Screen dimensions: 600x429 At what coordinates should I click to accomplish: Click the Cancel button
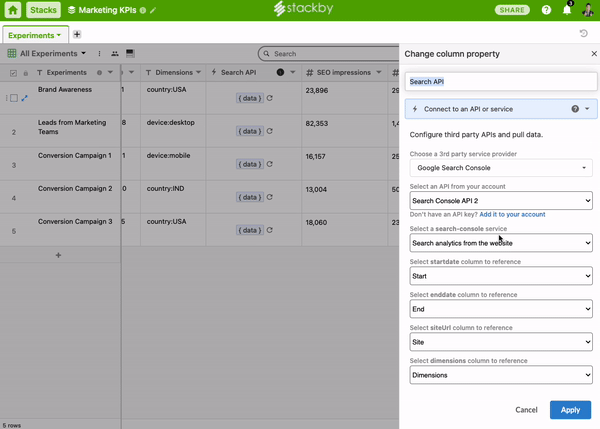[x=526, y=410]
